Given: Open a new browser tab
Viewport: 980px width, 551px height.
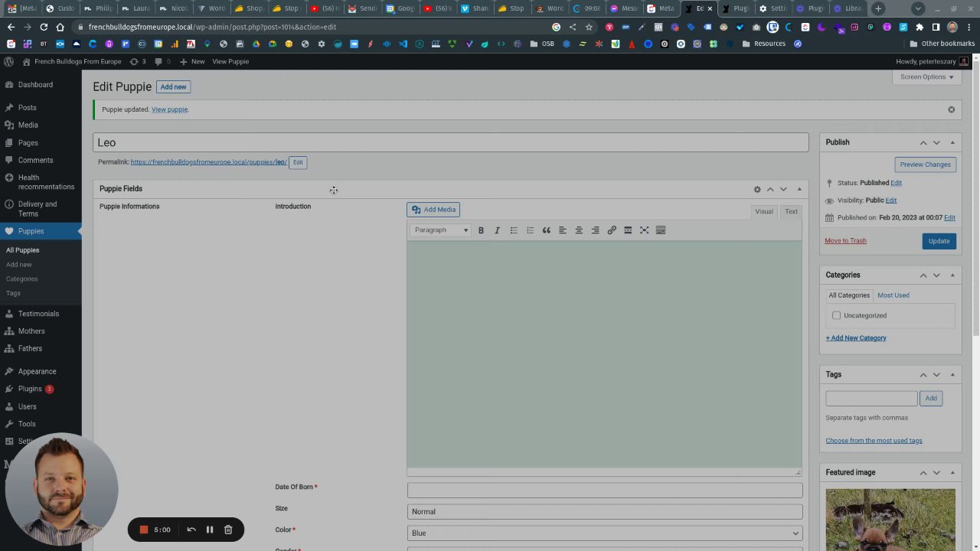Looking at the screenshot, I should (878, 8).
